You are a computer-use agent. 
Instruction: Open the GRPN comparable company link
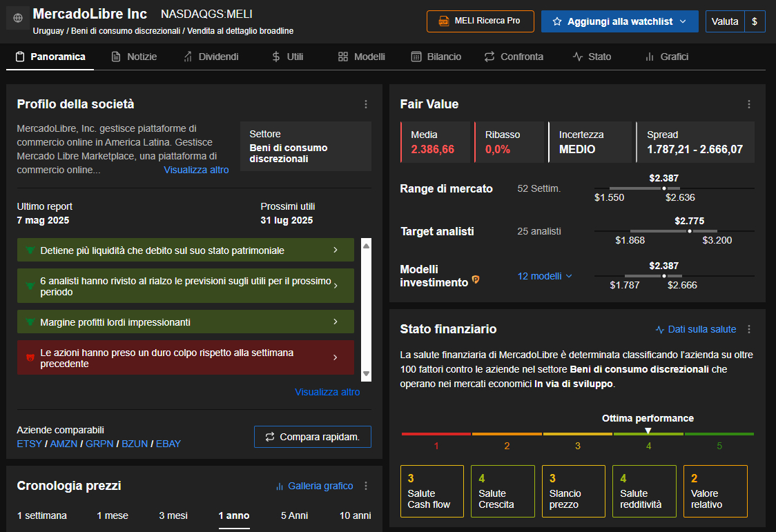99,444
